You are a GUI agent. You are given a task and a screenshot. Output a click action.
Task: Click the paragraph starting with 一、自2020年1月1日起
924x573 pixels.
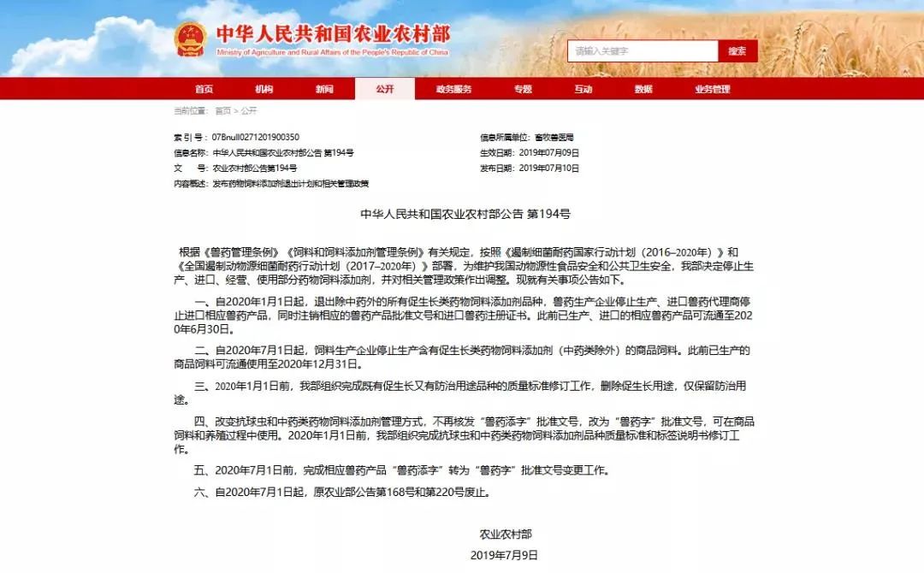(463, 315)
